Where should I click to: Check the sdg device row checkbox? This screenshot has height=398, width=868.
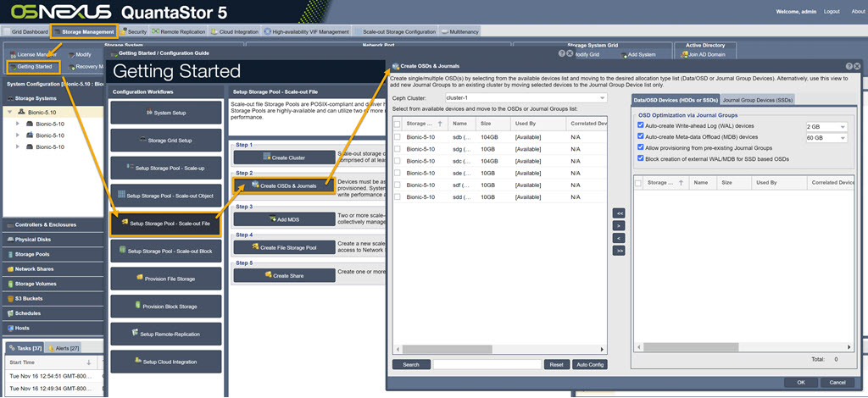[398, 149]
